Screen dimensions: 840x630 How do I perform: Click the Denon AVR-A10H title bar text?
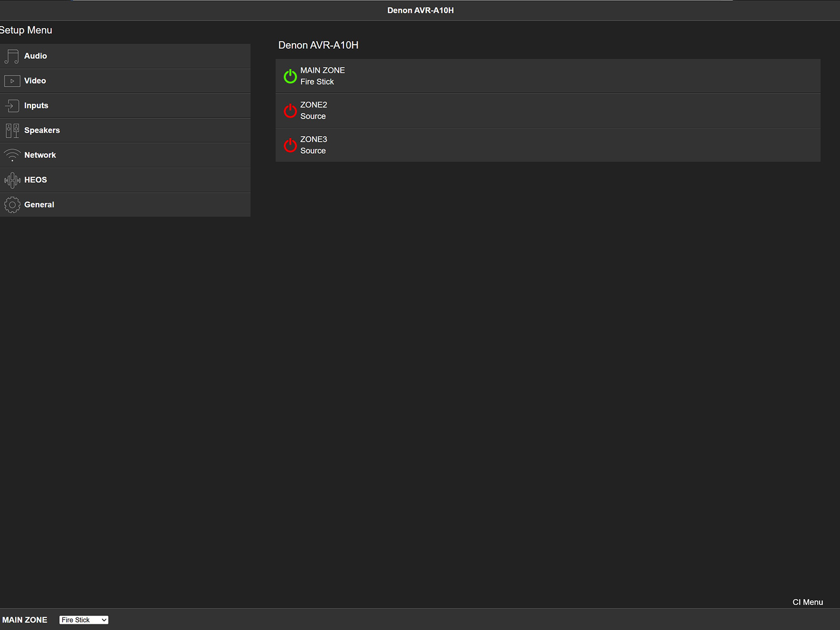[x=421, y=10]
